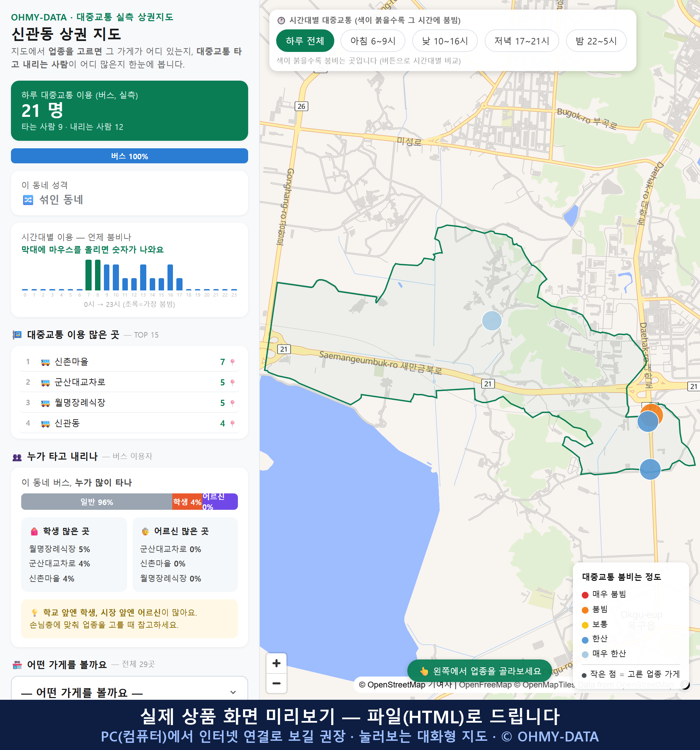
Task: Click the bus-stop icon beside 대중교통 이용 많은 곳
Action: [17, 335]
